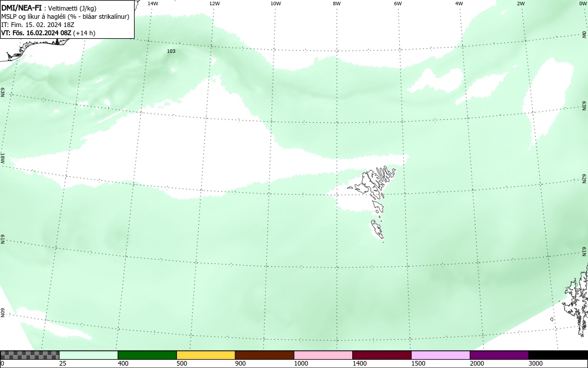The height and width of the screenshot is (368, 588).
Task: Click the 62N latitude label
Action: point(584,179)
